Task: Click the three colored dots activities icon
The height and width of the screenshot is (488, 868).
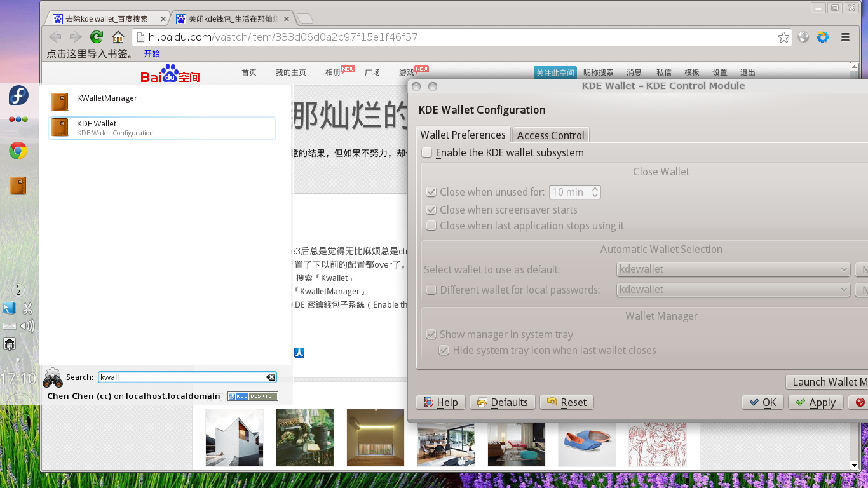Action: click(18, 119)
